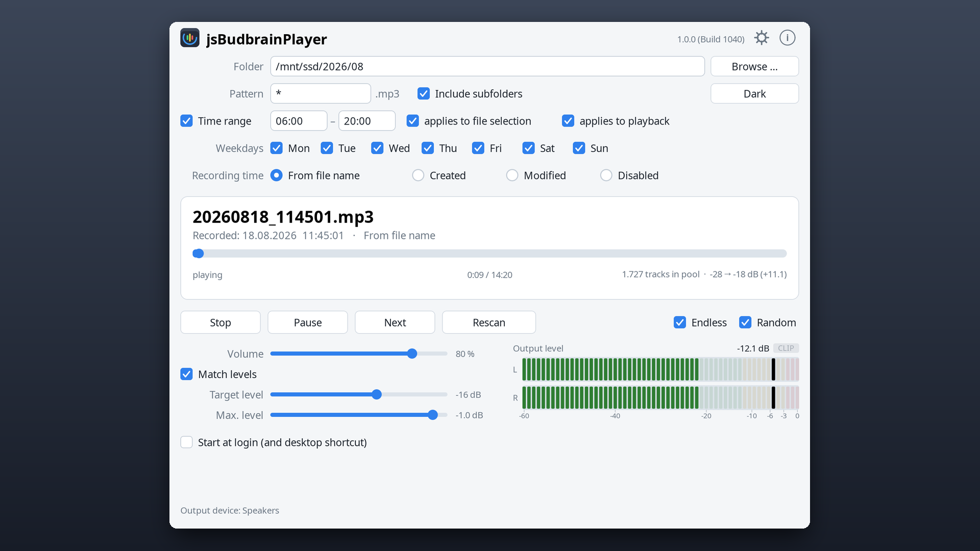Click the Volume slider handle
980x551 pixels.
coord(412,354)
